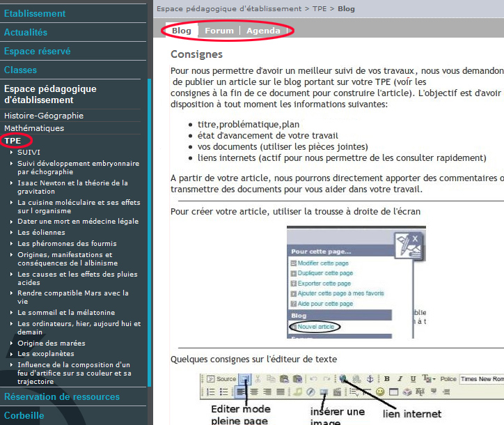504x425 pixels.
Task: Open Rendre compatible Mars avec la vie
Action: pyautogui.click(x=73, y=297)
